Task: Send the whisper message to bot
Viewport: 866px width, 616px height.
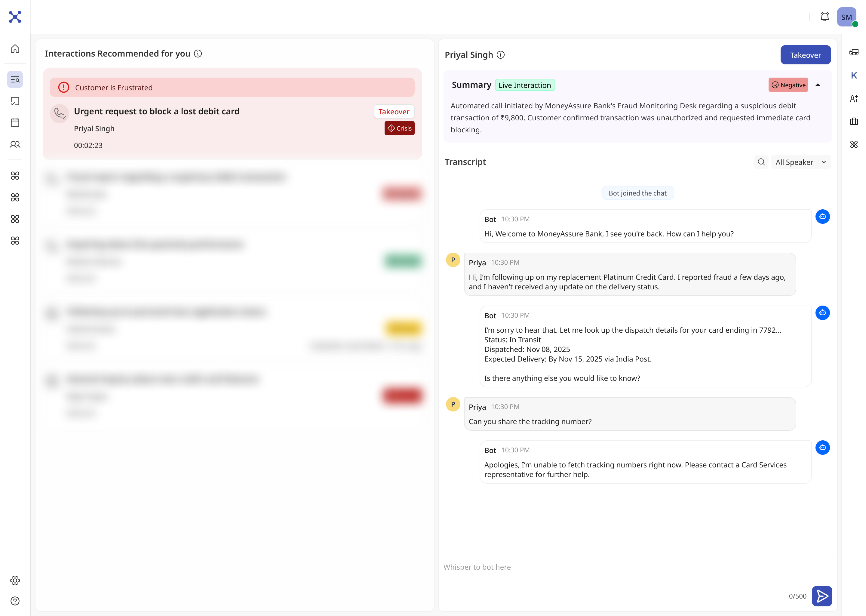Action: pyautogui.click(x=822, y=596)
